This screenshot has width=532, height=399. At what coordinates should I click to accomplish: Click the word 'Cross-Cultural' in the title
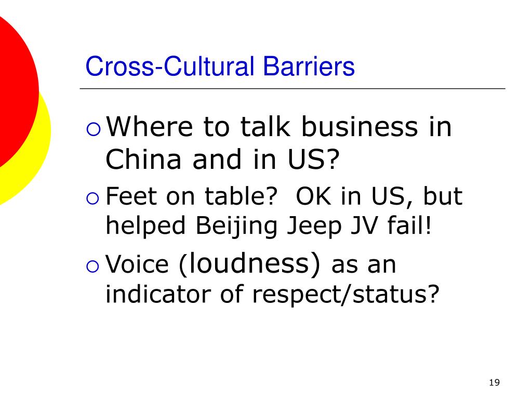(x=170, y=66)
